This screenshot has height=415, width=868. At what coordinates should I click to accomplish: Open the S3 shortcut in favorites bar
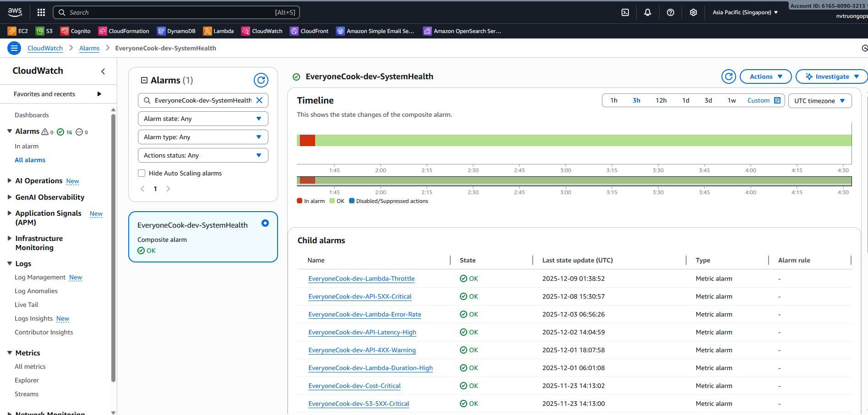coord(44,31)
